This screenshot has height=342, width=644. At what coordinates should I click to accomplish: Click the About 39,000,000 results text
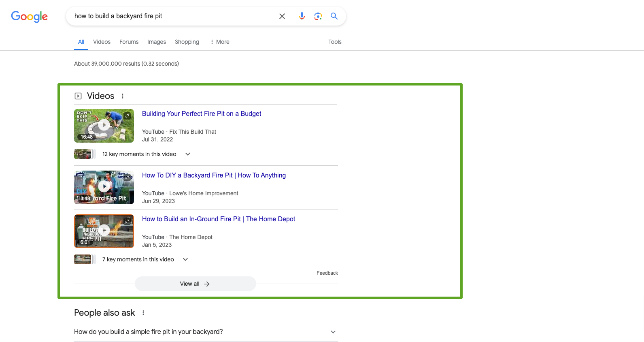126,64
